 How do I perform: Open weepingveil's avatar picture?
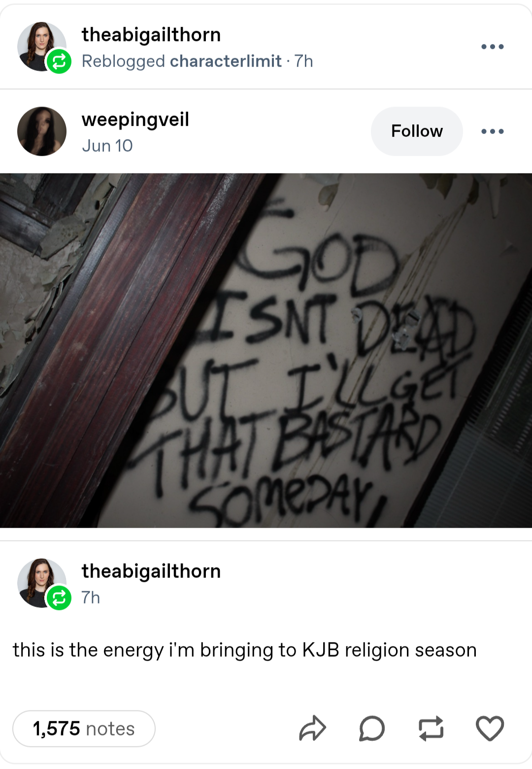(42, 131)
